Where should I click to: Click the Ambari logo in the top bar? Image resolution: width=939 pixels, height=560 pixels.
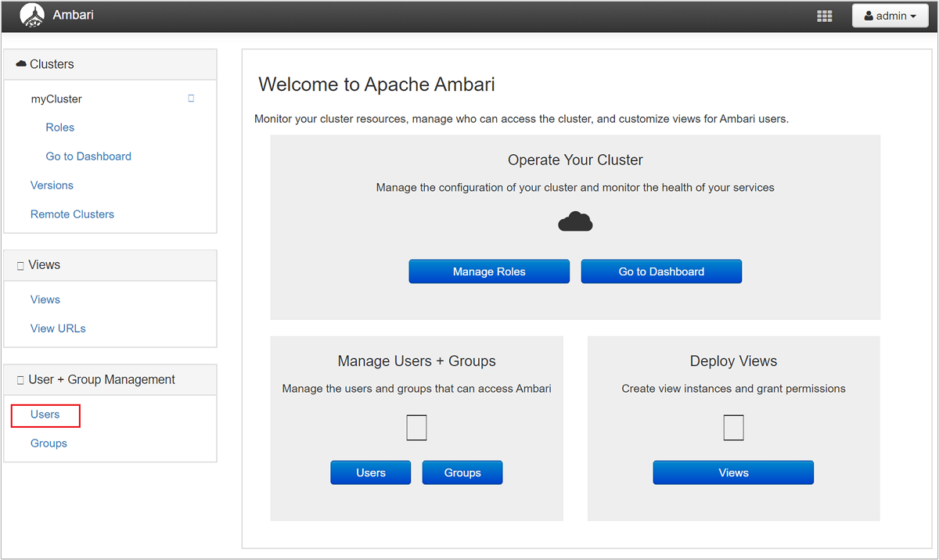32,15
